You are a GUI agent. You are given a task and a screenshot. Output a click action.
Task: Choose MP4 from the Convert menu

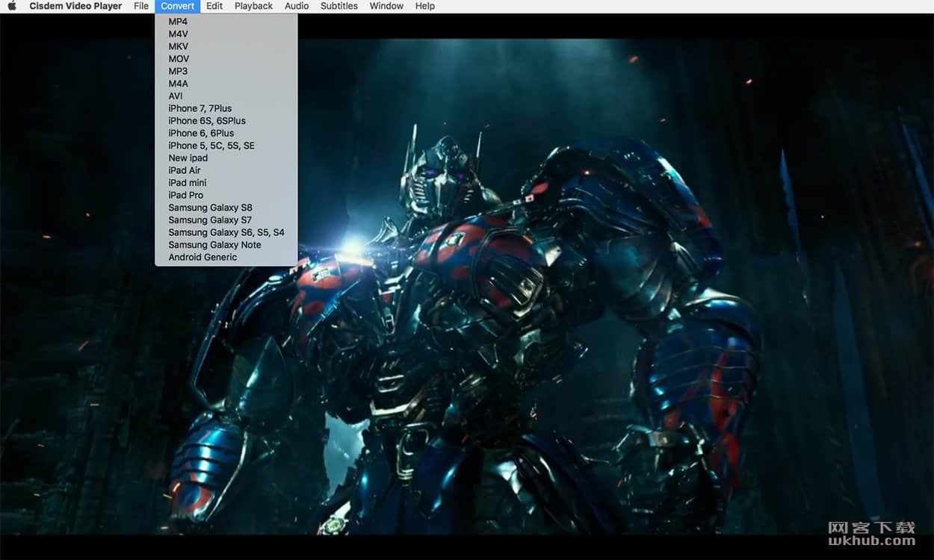[226, 22]
